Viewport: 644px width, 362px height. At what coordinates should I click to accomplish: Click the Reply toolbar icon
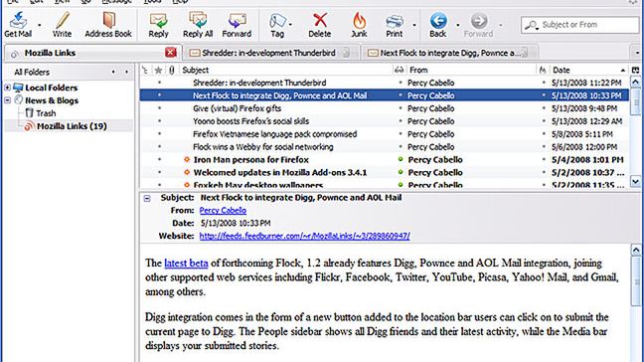click(x=158, y=21)
